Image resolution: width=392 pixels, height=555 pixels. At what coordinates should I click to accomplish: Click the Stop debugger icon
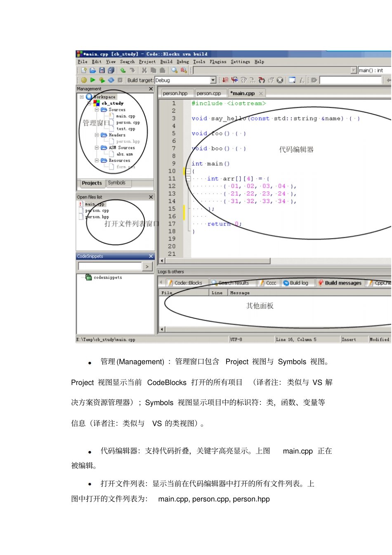pos(280,80)
